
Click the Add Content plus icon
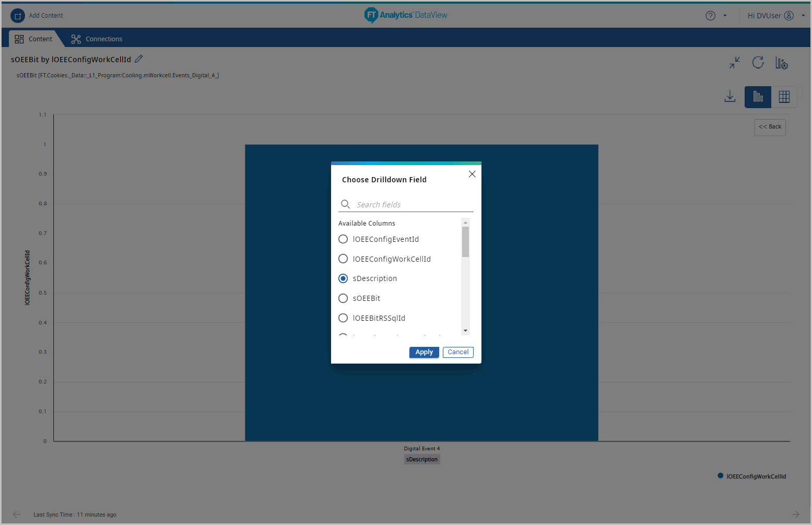pos(18,16)
